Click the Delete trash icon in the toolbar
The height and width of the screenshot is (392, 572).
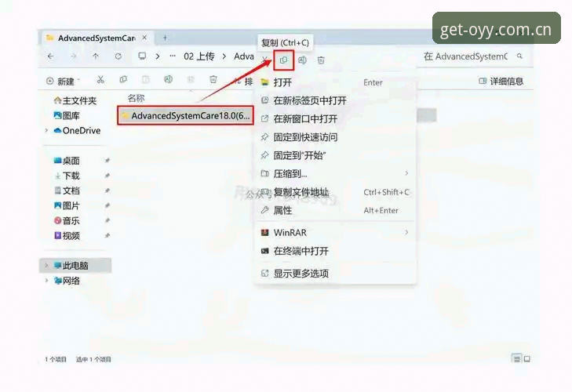click(x=213, y=79)
